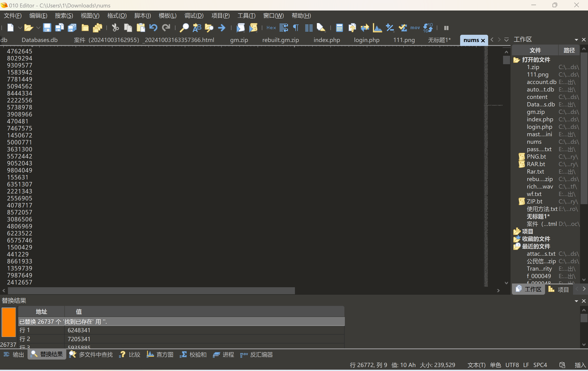The image size is (588, 371).
Task: Open Find in Files from the toolbar
Action: (x=209, y=28)
